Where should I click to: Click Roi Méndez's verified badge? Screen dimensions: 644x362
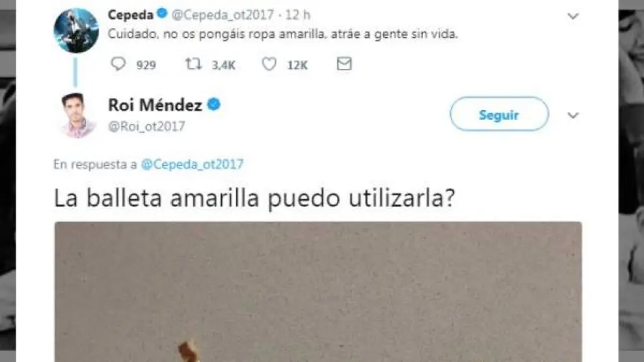coord(213,104)
